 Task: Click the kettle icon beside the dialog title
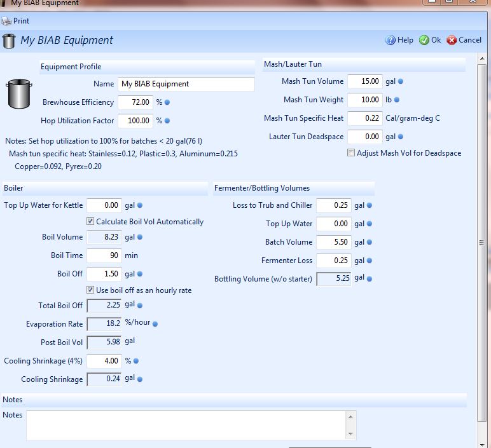(x=9, y=41)
